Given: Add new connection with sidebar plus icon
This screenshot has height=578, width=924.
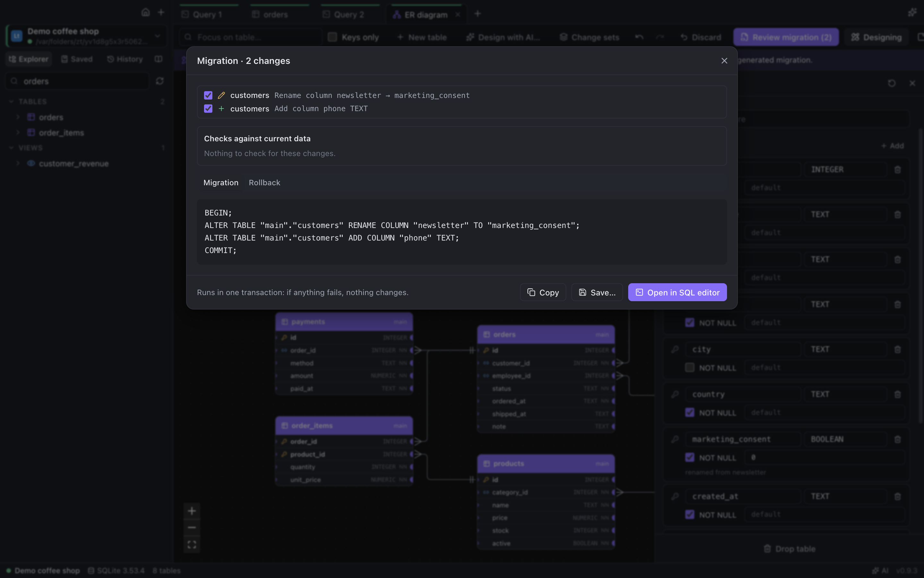Looking at the screenshot, I should tap(161, 12).
